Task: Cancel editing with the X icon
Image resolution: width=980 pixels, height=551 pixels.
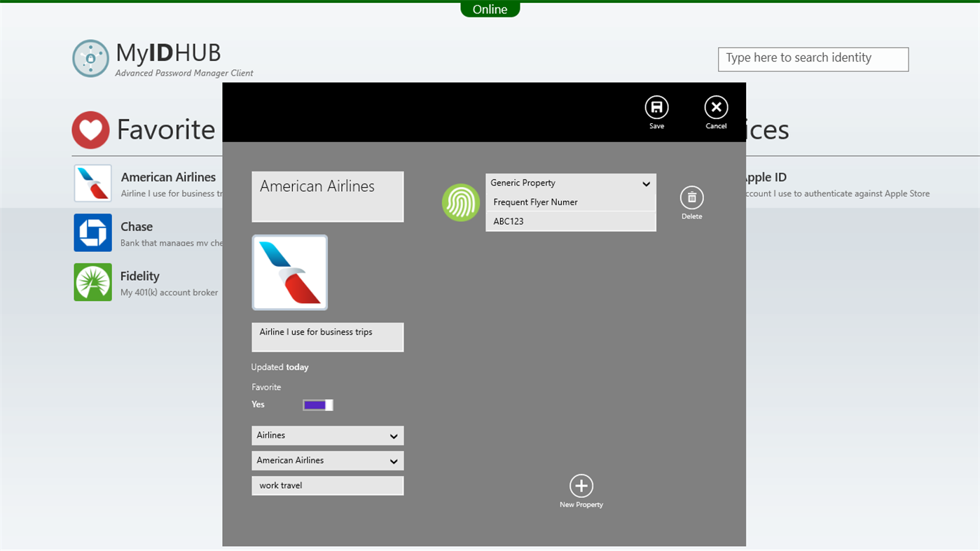Action: (x=716, y=109)
